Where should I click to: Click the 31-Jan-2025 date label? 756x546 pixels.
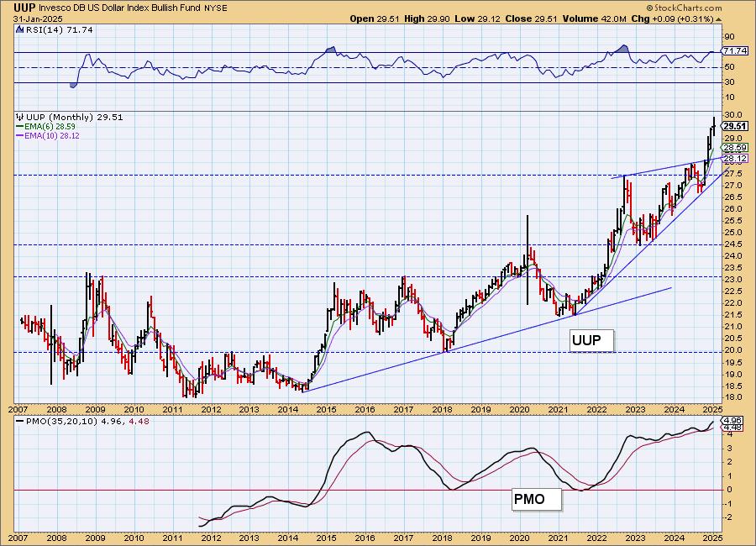[38, 18]
